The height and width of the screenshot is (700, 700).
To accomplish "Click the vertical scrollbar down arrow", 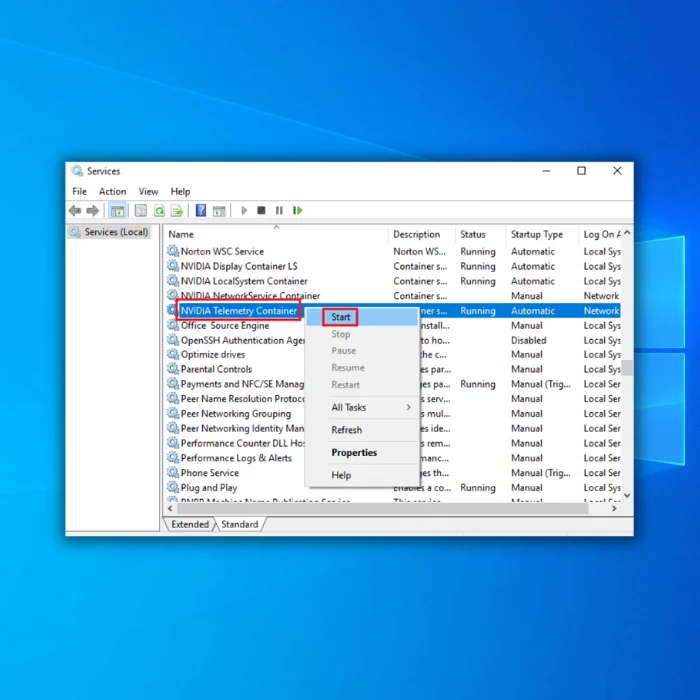I will click(627, 495).
